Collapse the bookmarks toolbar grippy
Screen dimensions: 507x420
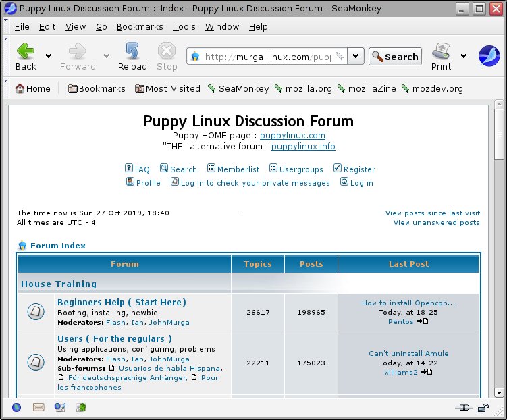tap(6, 88)
